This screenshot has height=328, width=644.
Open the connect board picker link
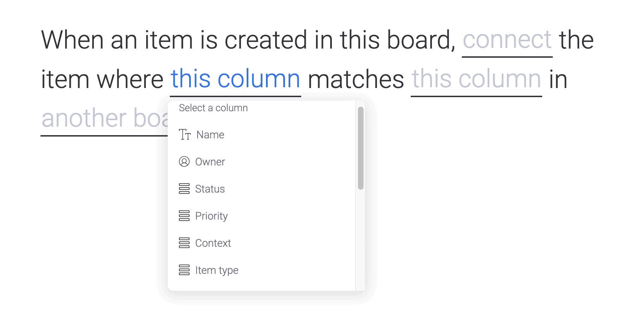point(507,40)
